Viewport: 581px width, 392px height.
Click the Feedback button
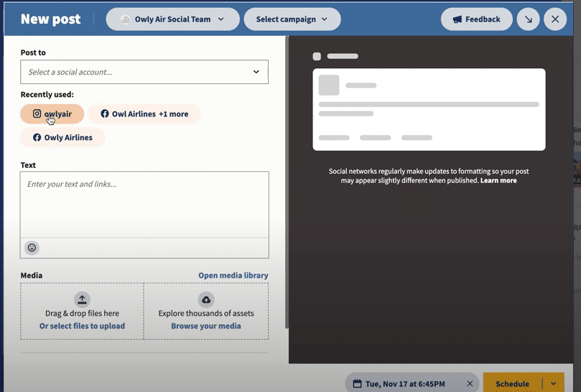click(x=477, y=19)
